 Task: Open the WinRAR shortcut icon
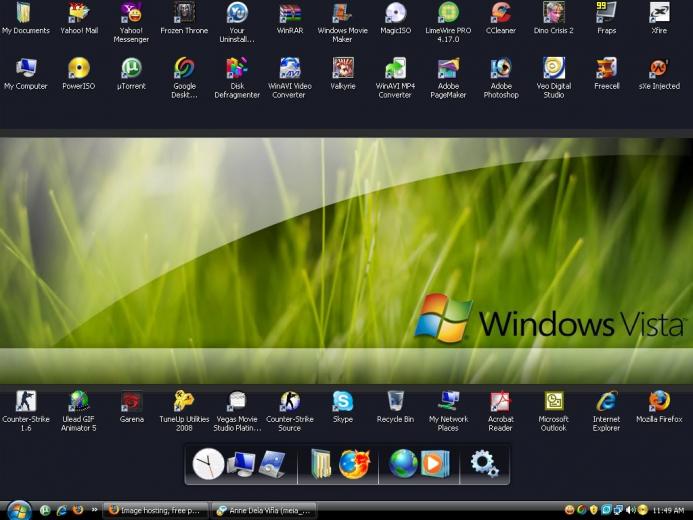pos(289,19)
